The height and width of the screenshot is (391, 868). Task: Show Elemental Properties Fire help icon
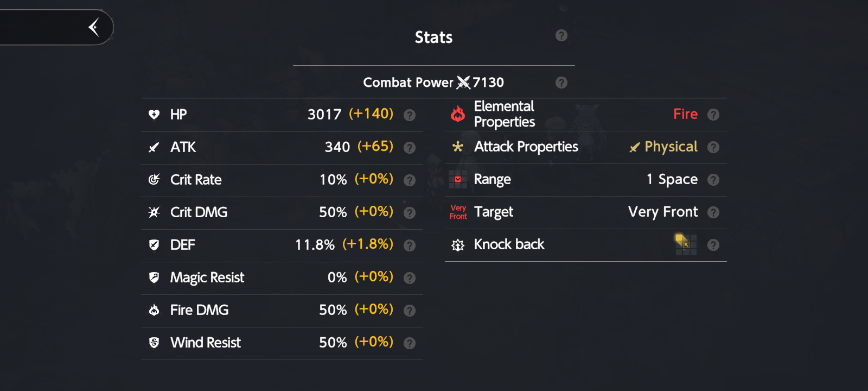pos(713,115)
